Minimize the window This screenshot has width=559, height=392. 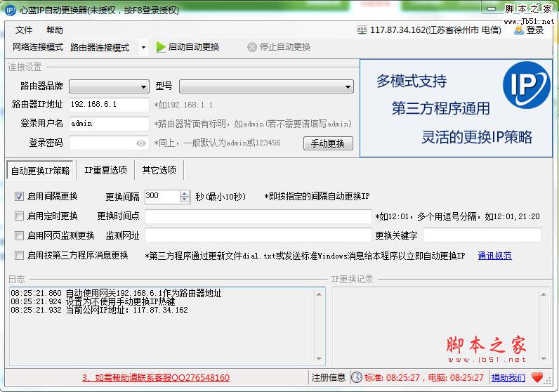[492, 8]
